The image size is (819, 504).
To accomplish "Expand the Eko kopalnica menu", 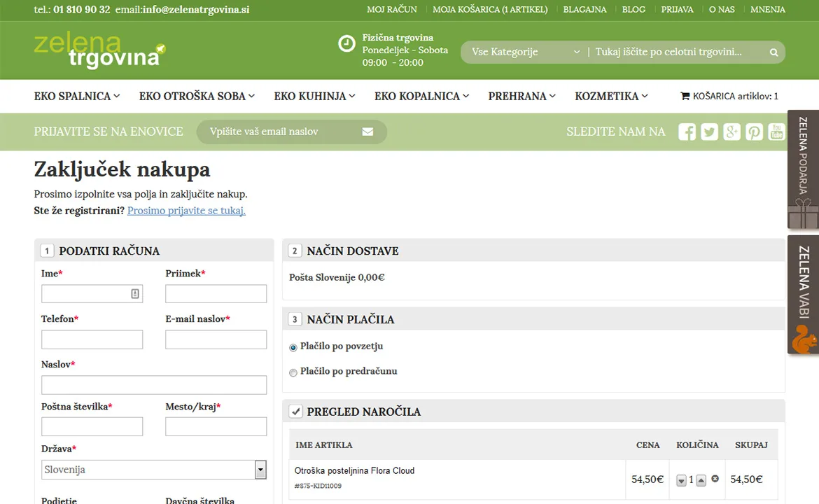I will 422,96.
